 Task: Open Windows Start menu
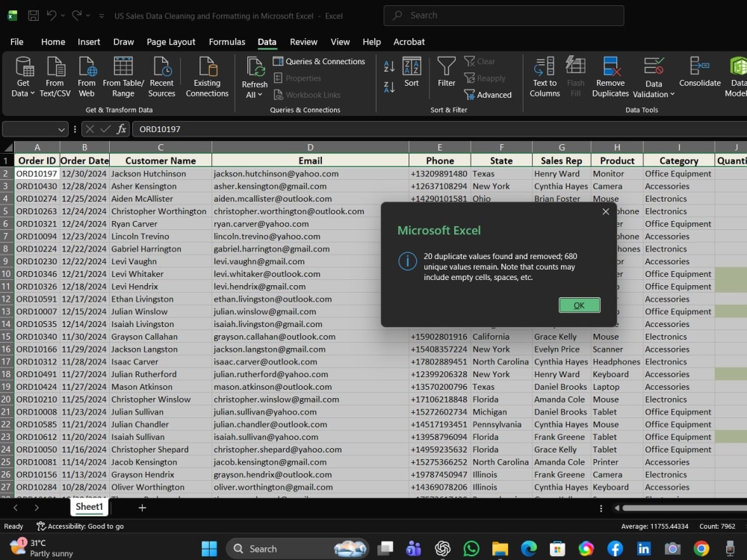click(x=209, y=549)
